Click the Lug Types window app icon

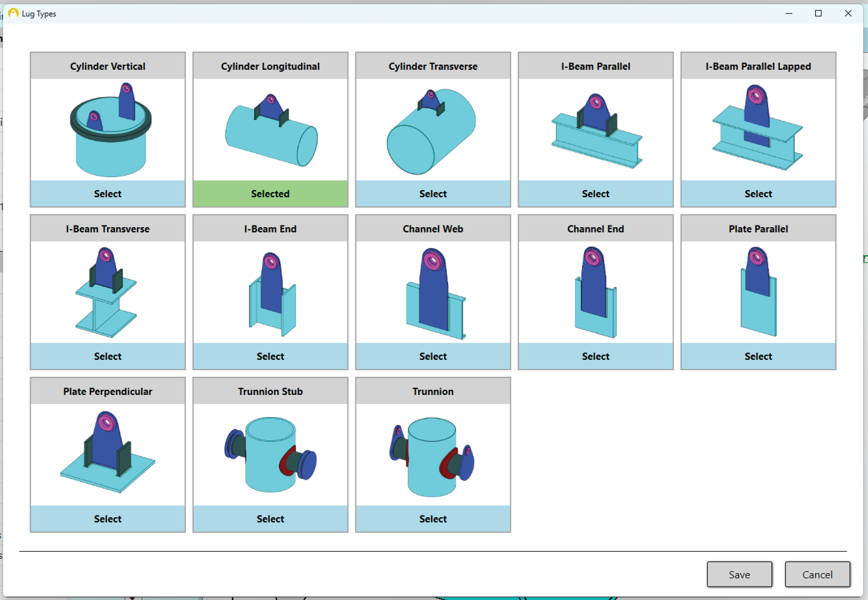pos(13,13)
